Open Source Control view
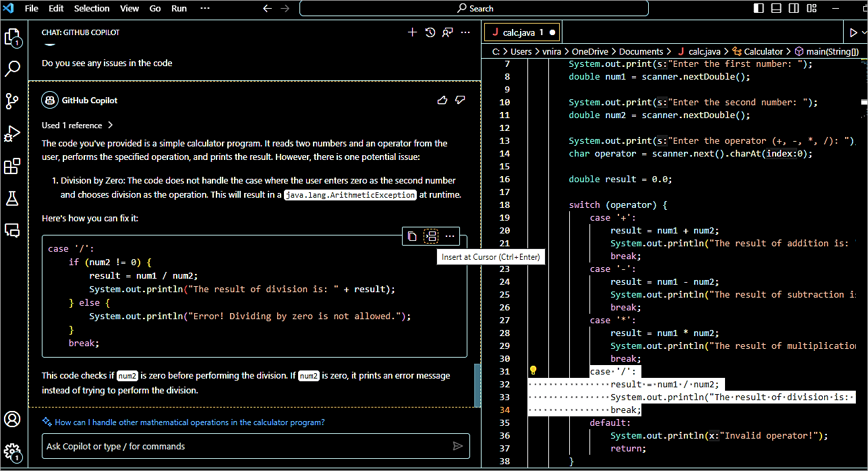Image resolution: width=868 pixels, height=471 pixels. click(x=13, y=101)
